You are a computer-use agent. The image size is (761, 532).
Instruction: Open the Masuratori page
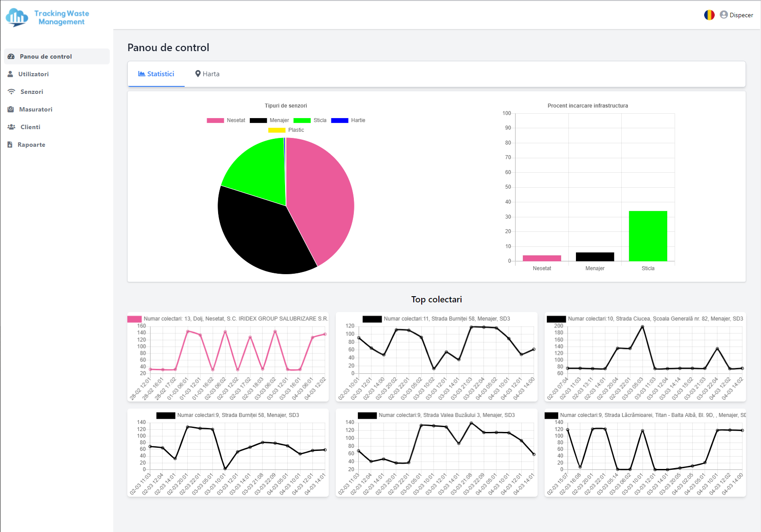57,109
